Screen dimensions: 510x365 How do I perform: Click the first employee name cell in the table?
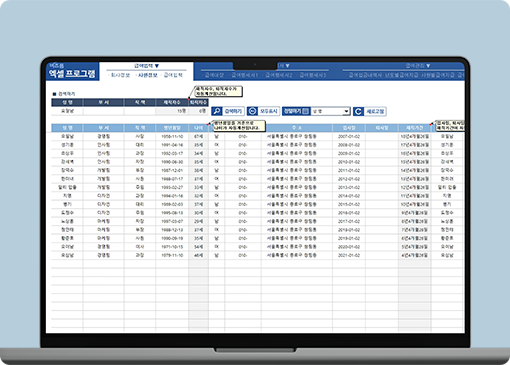point(67,136)
